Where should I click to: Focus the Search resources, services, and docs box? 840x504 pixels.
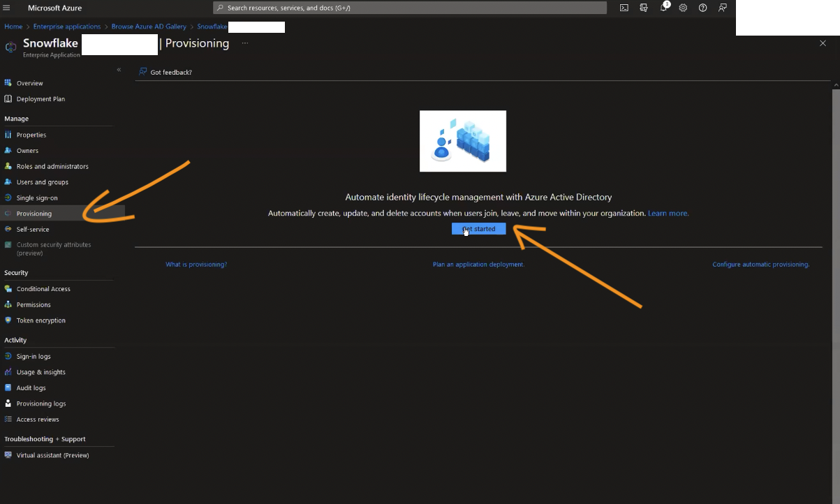click(x=410, y=8)
